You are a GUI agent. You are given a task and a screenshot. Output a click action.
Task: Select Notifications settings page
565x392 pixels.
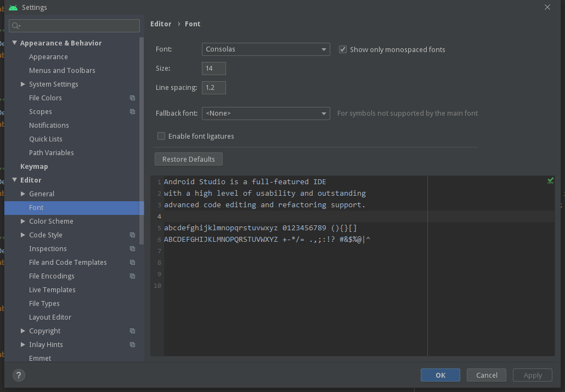tap(49, 126)
